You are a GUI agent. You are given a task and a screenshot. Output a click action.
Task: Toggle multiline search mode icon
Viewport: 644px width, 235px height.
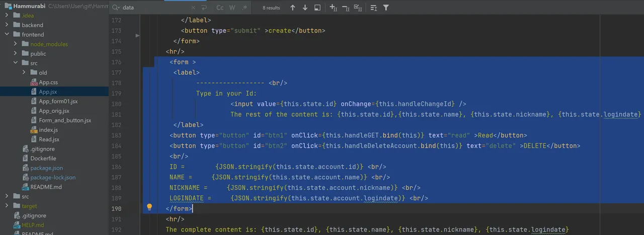(x=374, y=8)
